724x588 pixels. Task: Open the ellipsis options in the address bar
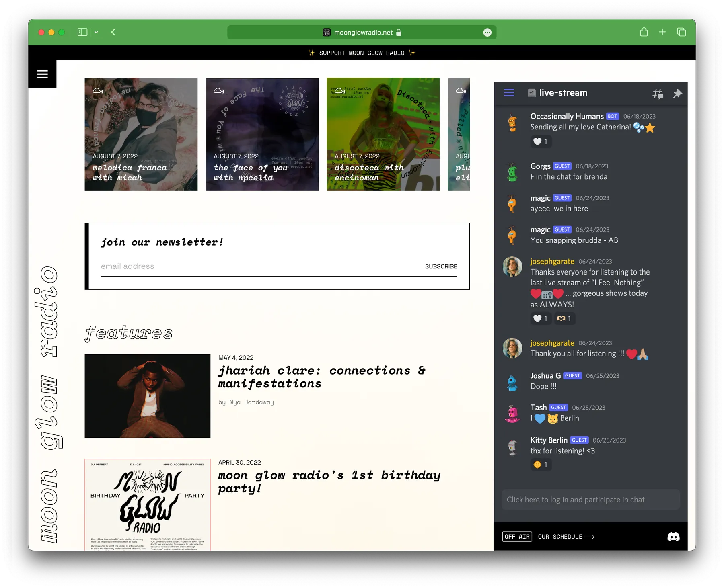click(x=487, y=32)
